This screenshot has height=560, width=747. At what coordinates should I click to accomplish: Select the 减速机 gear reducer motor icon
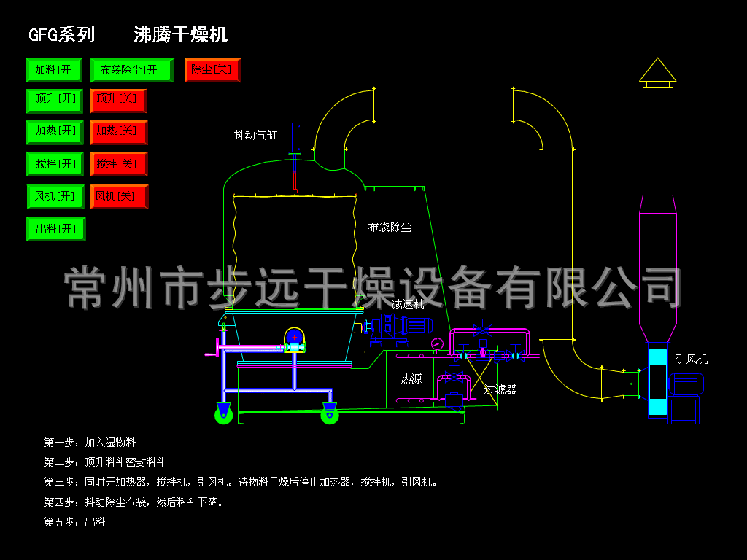coord(401,330)
